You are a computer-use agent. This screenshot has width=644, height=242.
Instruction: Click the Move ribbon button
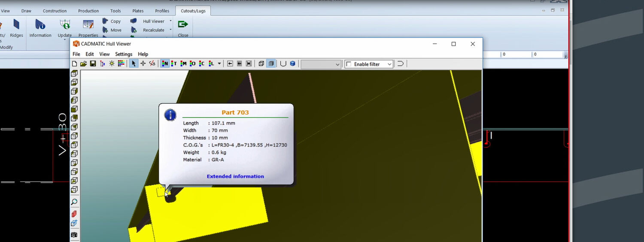(112, 30)
